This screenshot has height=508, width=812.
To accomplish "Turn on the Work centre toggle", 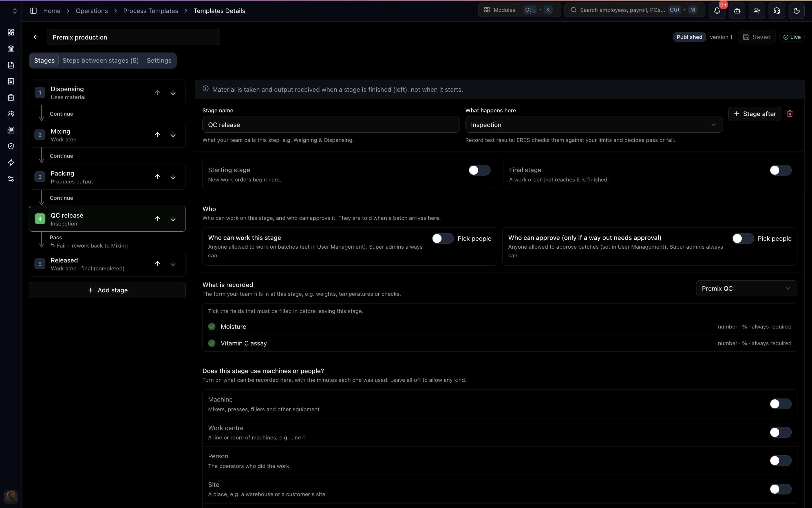I will [780, 432].
